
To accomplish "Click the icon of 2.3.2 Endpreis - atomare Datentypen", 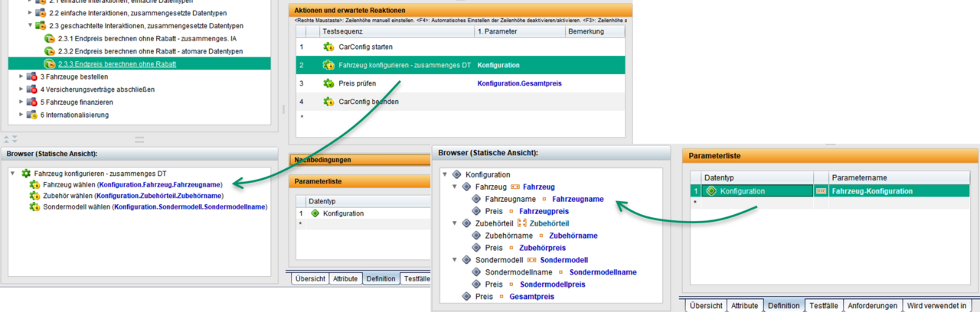I will (x=50, y=51).
